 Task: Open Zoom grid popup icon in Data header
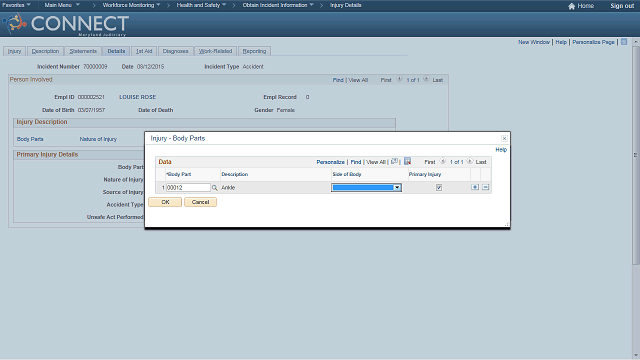[394, 162]
